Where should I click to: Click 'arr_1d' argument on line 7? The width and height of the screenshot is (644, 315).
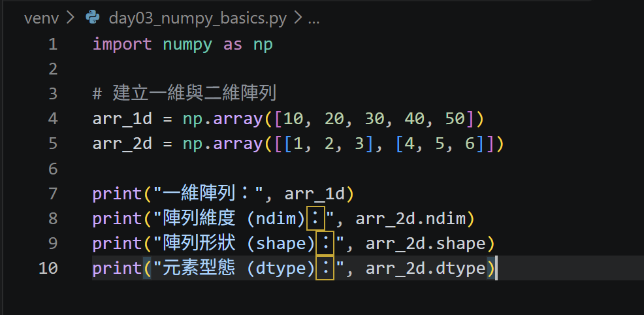point(314,194)
